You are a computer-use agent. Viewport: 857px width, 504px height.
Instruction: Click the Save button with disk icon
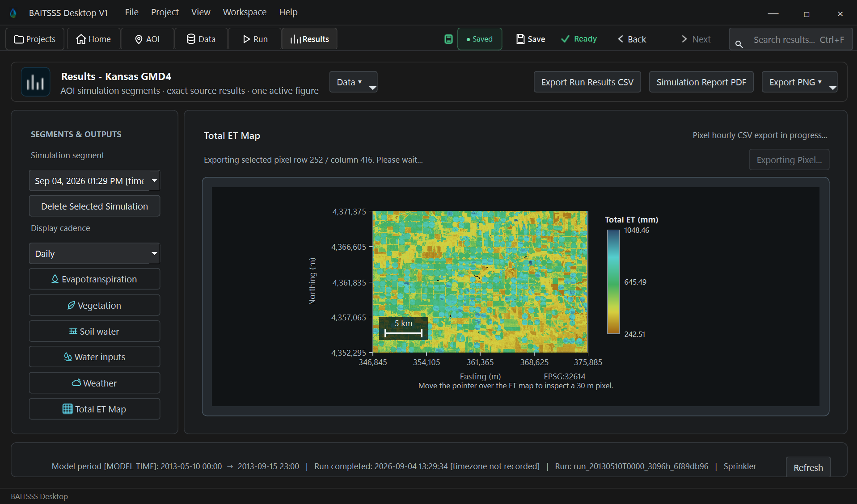click(x=531, y=39)
